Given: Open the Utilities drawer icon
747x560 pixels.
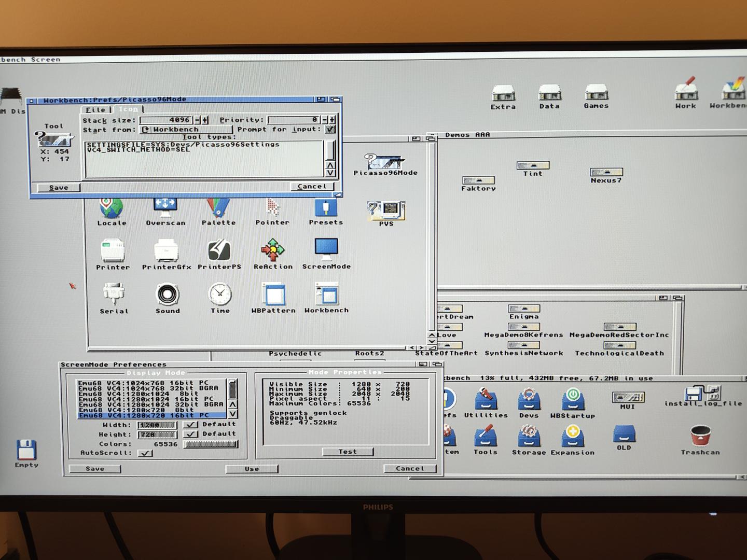Looking at the screenshot, I should tap(486, 400).
